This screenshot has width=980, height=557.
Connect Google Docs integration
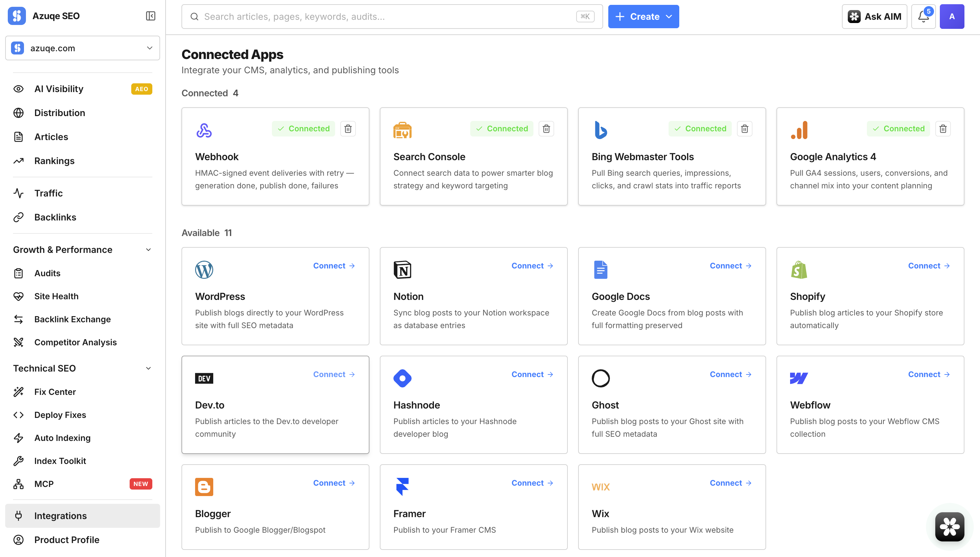click(731, 266)
